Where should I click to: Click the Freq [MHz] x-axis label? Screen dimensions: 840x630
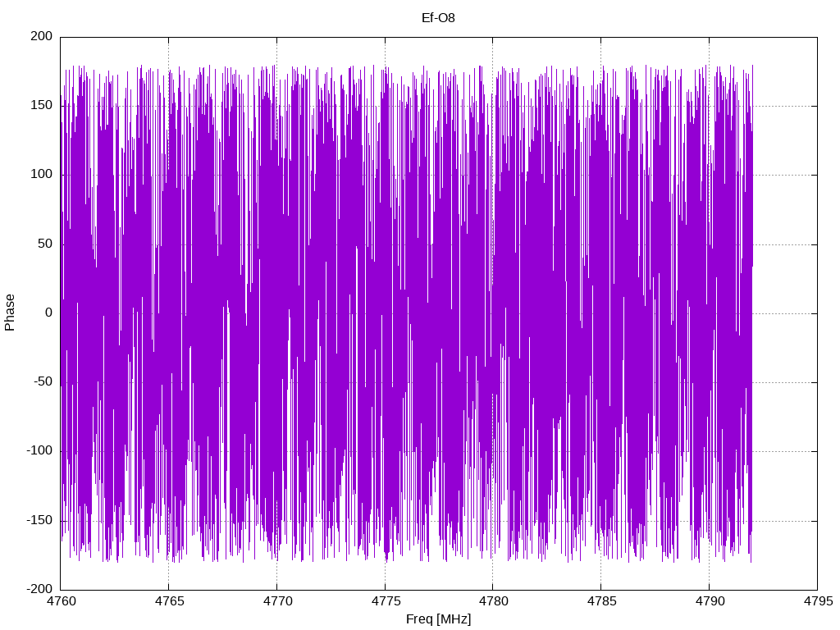[x=438, y=619]
